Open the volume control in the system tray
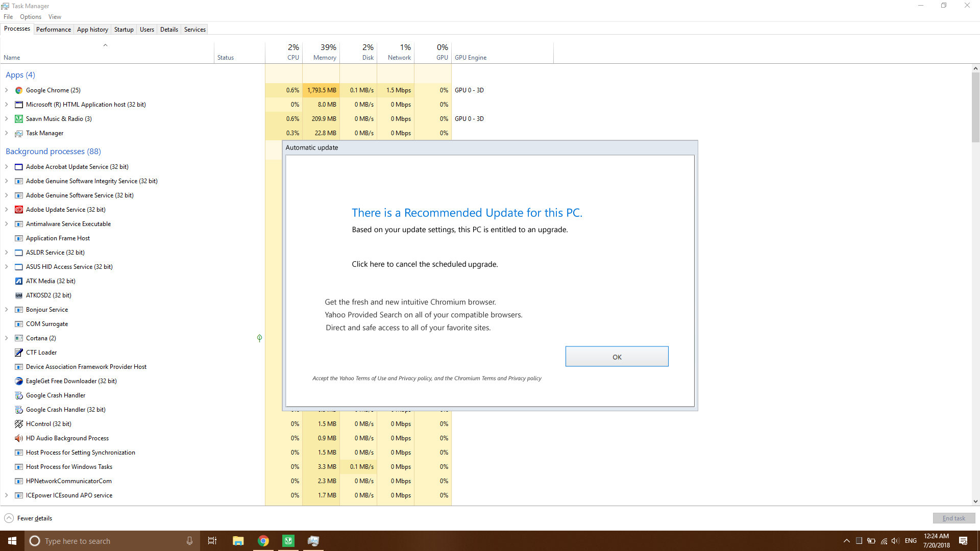Screen dimensions: 980x551 (895, 540)
